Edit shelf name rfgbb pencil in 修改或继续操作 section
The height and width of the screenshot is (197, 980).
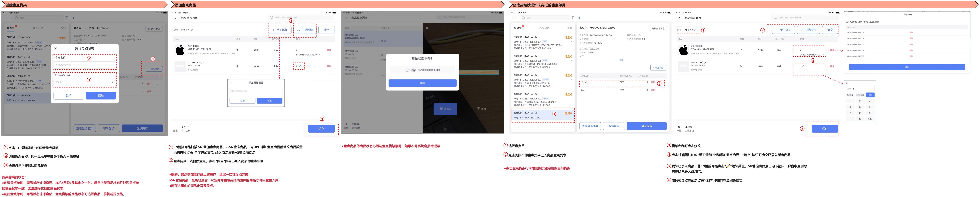coord(695,30)
